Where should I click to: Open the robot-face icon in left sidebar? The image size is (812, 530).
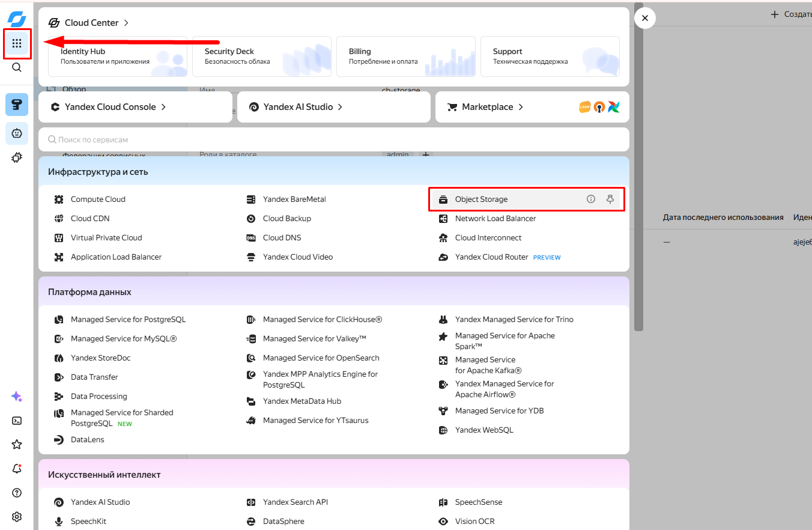pos(17,133)
